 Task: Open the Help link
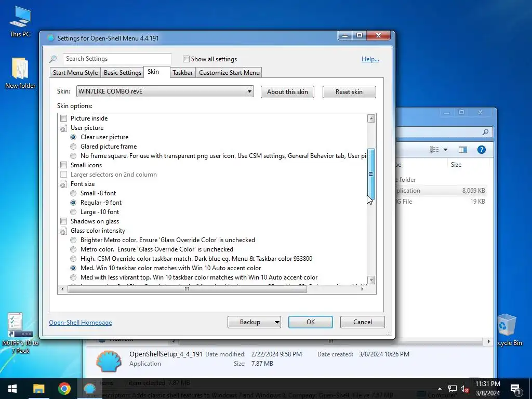(x=370, y=59)
